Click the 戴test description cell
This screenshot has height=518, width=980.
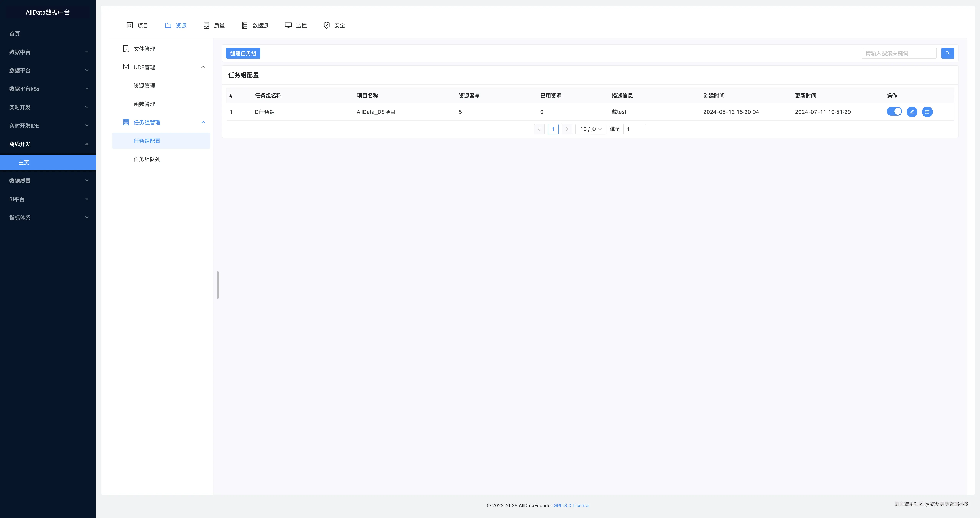click(619, 112)
